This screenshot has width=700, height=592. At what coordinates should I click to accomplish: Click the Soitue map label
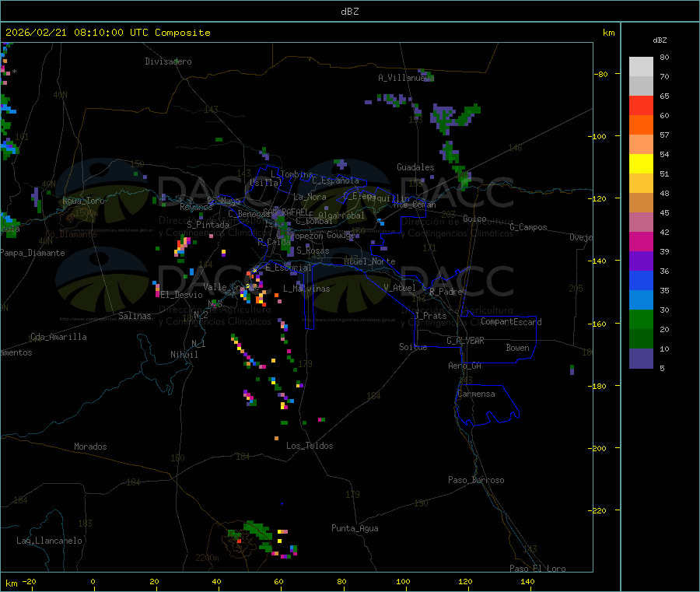tap(413, 346)
